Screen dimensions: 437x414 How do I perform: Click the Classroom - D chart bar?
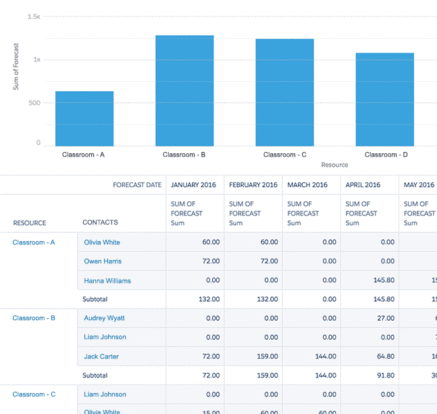coord(385,99)
